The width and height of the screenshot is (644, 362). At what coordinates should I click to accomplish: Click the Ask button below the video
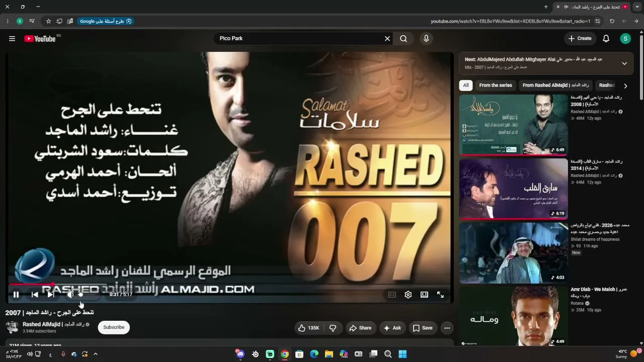pyautogui.click(x=392, y=328)
